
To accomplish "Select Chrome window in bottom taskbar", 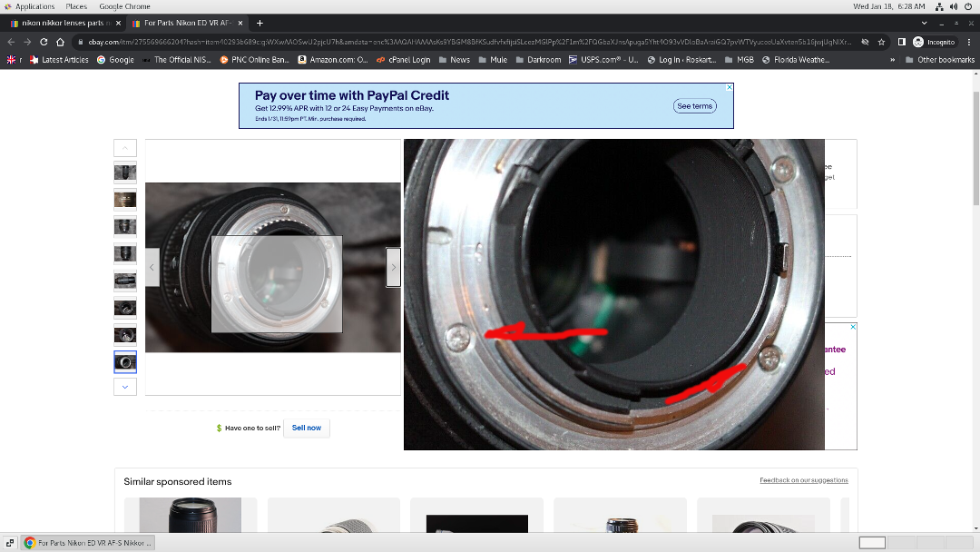I will pyautogui.click(x=88, y=543).
